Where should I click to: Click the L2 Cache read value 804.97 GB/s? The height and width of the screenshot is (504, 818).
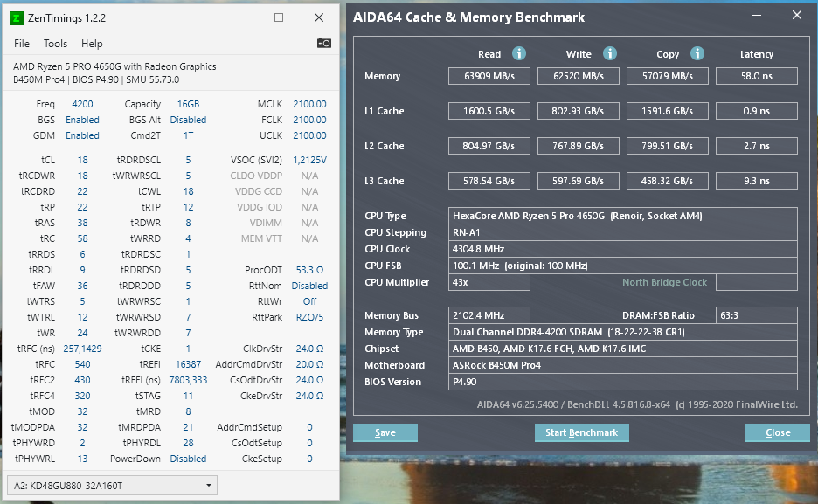coord(489,146)
